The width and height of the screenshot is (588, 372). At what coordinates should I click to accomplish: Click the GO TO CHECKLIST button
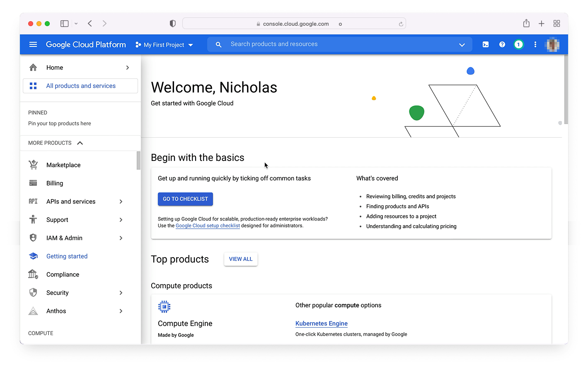click(x=185, y=199)
